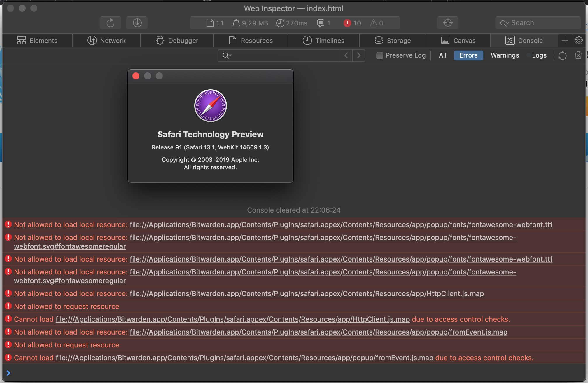
Task: Click the console prompt input line
Action: pyautogui.click(x=294, y=373)
